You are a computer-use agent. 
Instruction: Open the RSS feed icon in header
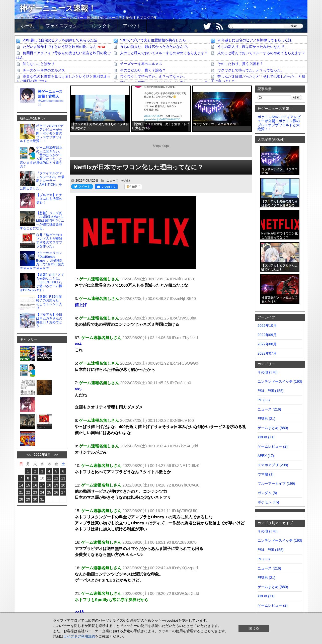(219, 26)
